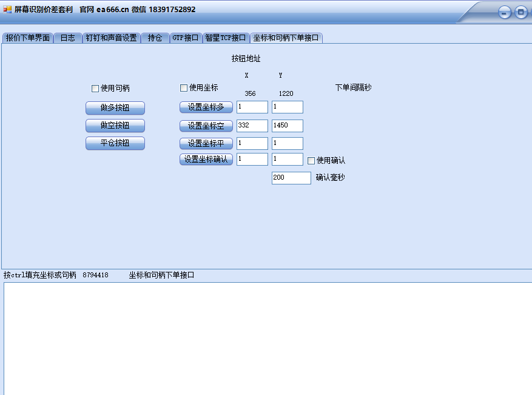
Task: Enable the 使用句柄 checkbox
Action: click(x=95, y=89)
